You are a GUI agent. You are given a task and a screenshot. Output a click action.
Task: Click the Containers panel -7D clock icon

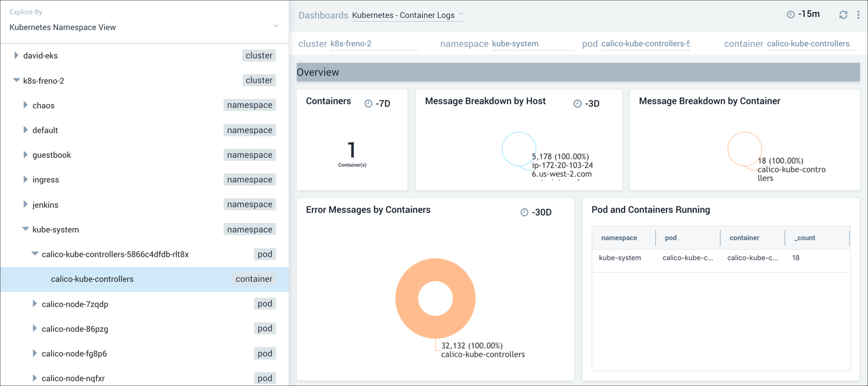point(369,104)
